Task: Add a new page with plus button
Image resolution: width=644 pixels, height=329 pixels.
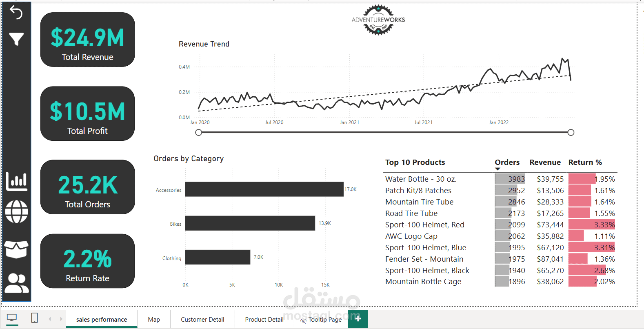Action: 358,319
